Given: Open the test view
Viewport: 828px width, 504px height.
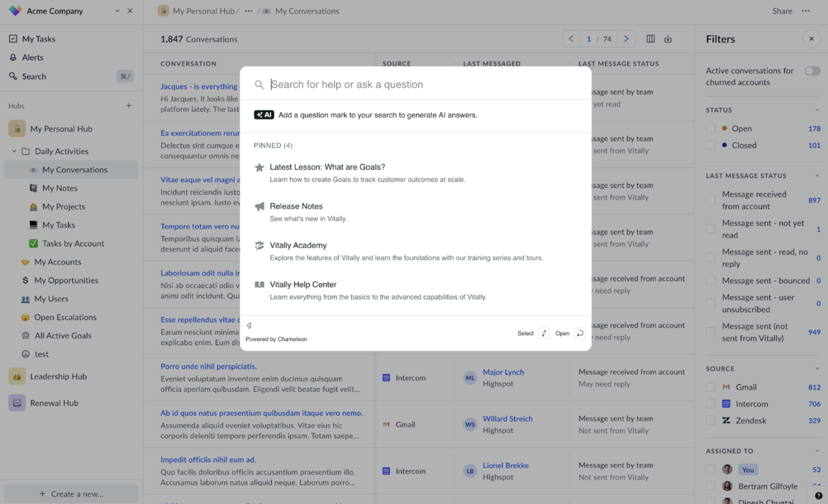Looking at the screenshot, I should [x=41, y=354].
